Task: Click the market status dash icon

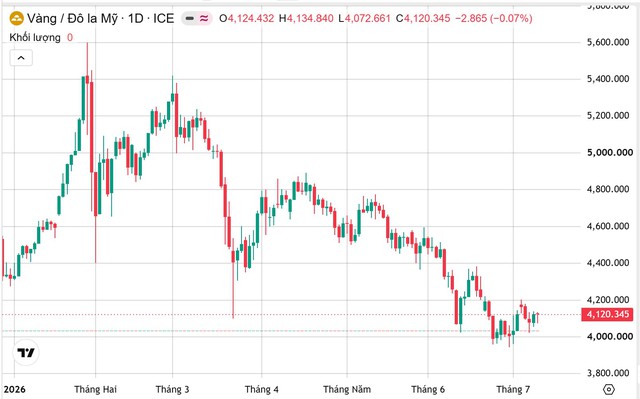Action: [189, 18]
